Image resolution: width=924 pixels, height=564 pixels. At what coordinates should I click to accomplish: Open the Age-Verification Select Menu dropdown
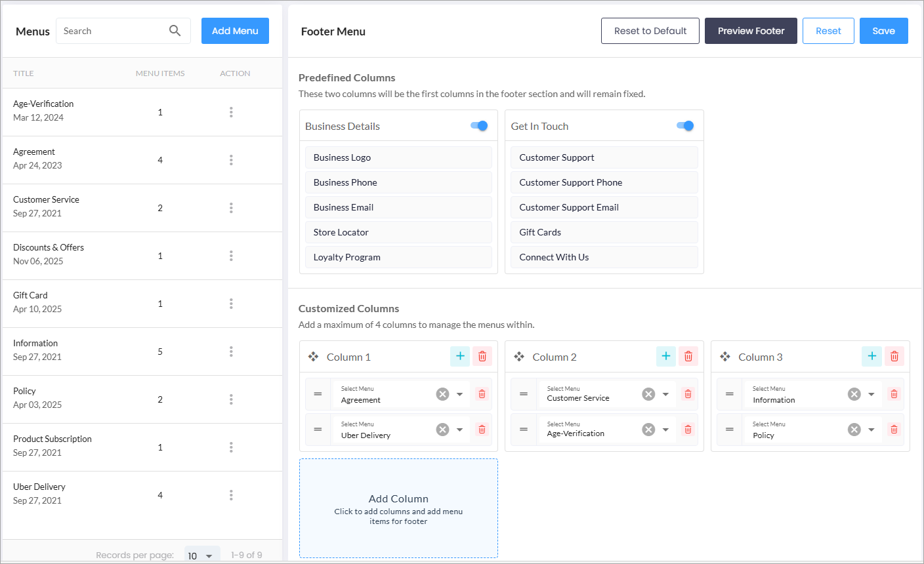(x=665, y=430)
